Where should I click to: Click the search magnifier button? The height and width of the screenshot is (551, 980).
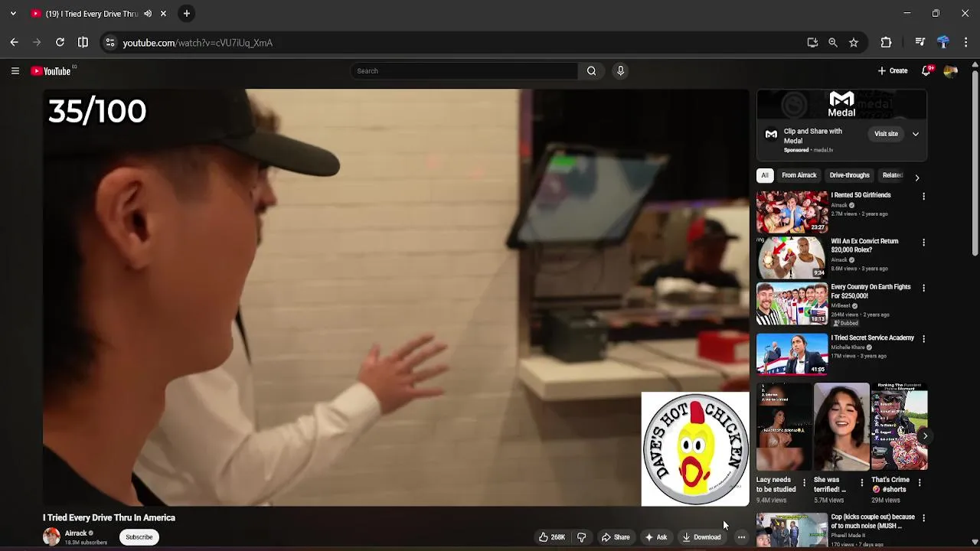tap(591, 71)
